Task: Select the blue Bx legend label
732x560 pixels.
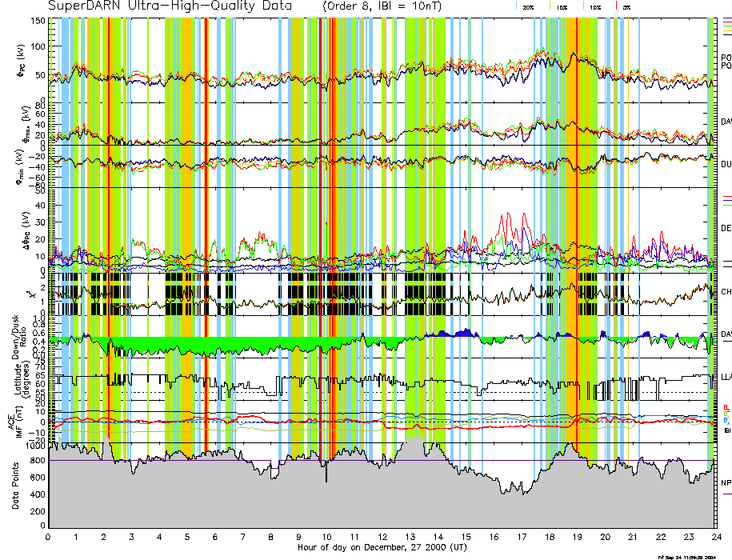Action: pos(726,420)
